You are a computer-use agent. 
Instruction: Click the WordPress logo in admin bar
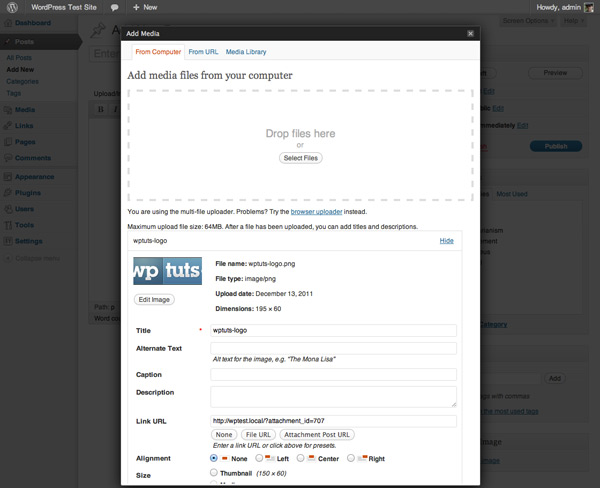coord(12,7)
